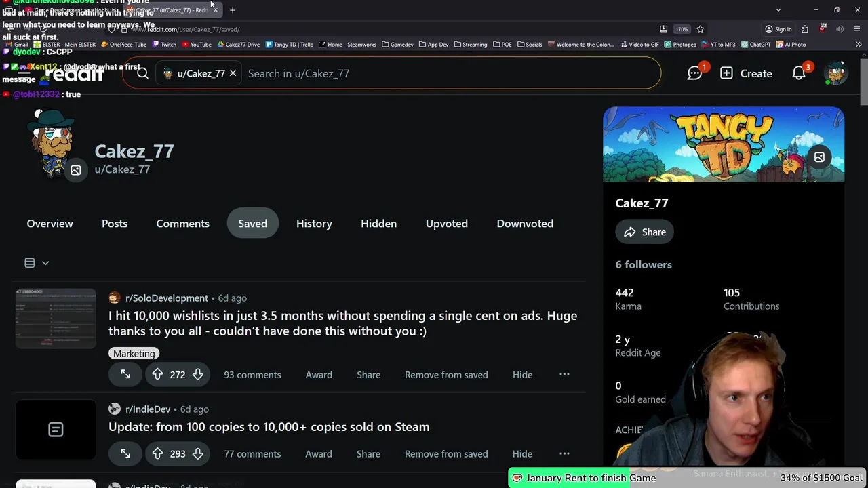Open a new browser tab
Image resolution: width=868 pixels, height=488 pixels.
(x=232, y=10)
